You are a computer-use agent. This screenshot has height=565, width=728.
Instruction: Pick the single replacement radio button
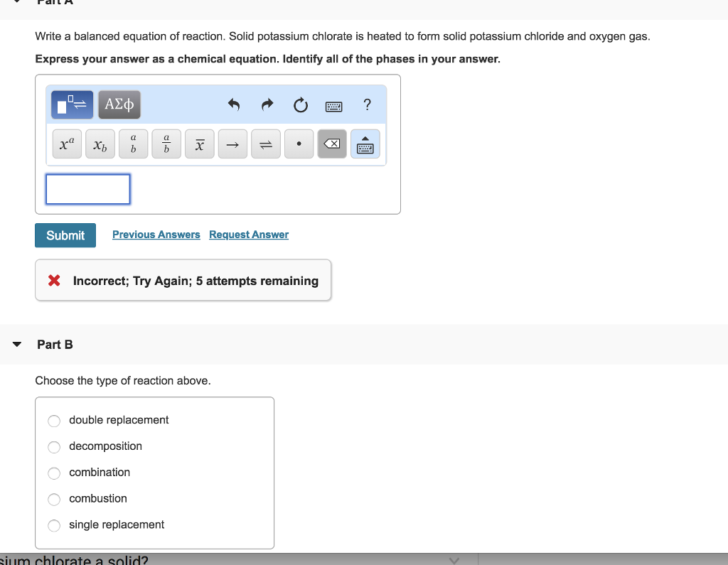pos(54,525)
